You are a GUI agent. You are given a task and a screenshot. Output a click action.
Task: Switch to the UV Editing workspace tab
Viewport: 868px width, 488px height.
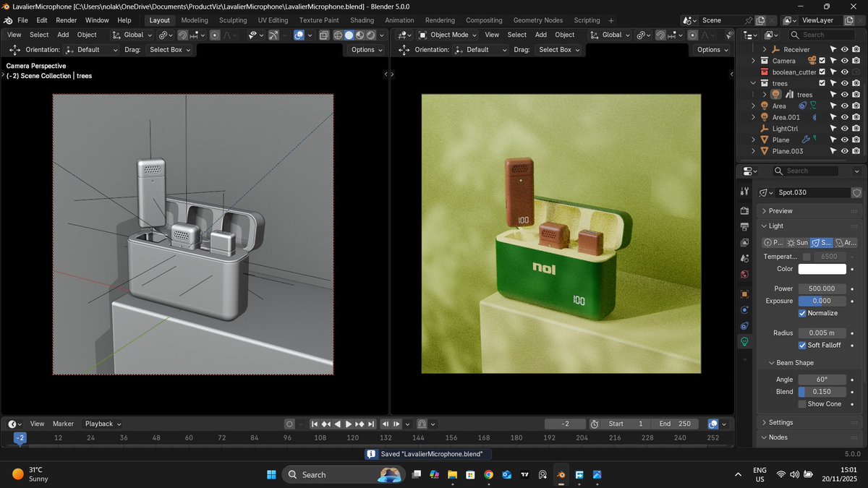[x=273, y=20]
